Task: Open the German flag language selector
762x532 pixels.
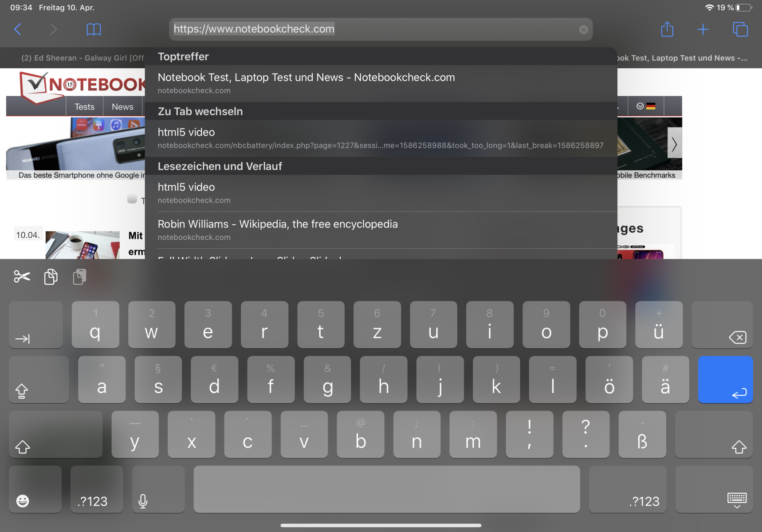Action: [646, 106]
